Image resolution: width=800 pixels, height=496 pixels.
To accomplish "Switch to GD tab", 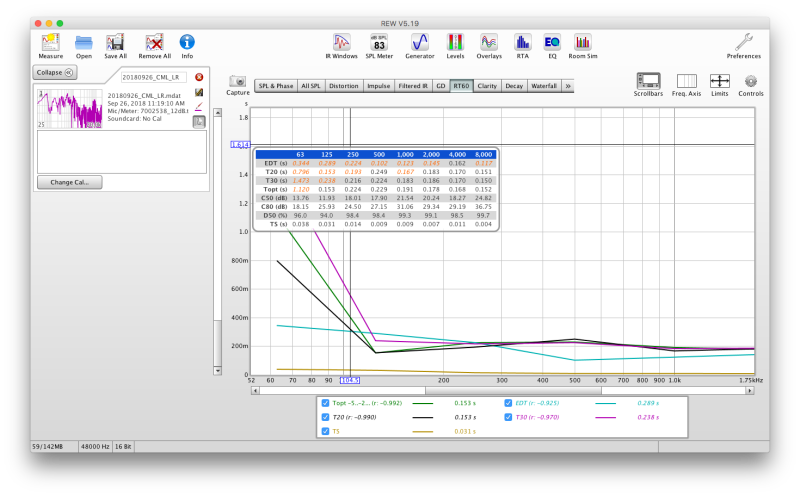I will pos(441,86).
